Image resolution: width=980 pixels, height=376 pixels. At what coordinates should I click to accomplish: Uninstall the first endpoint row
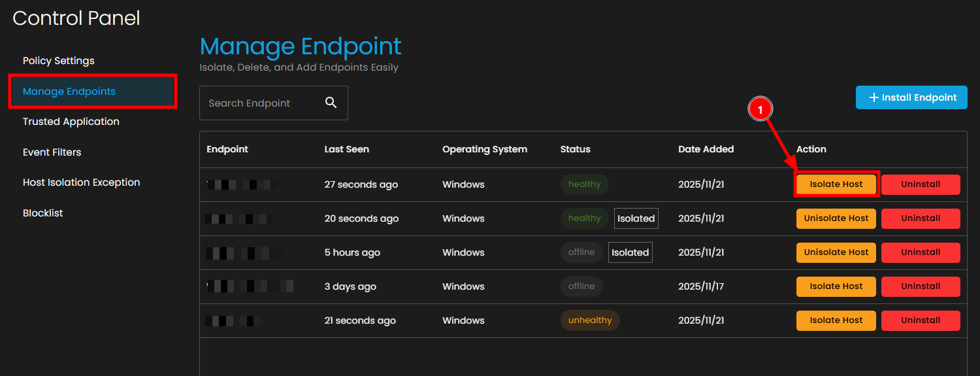(921, 184)
